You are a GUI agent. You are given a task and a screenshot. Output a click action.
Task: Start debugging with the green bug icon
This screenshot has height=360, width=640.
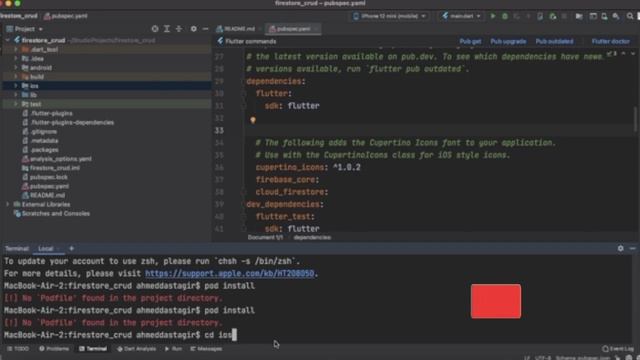505,16
